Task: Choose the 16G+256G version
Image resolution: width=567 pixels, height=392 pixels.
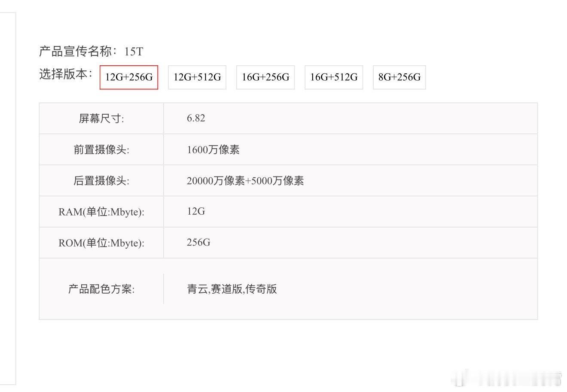Action: click(265, 77)
